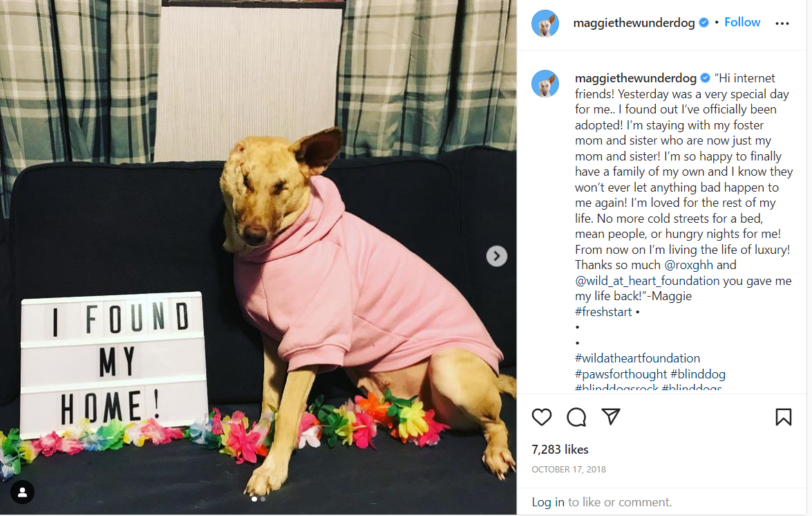Visit @wild_at_heart_foundation mention
This screenshot has width=812, height=516.
click(647, 281)
